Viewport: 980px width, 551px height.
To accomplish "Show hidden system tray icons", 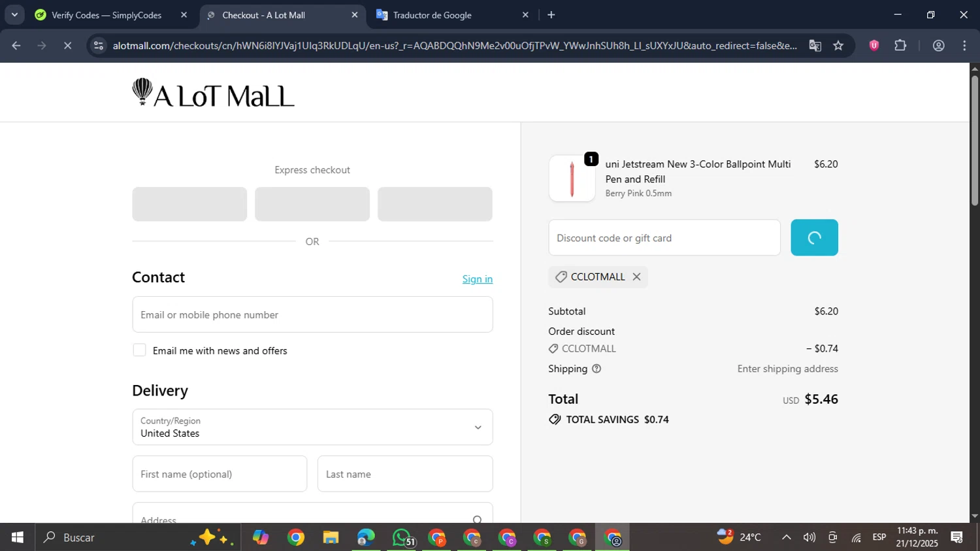I will click(x=787, y=537).
